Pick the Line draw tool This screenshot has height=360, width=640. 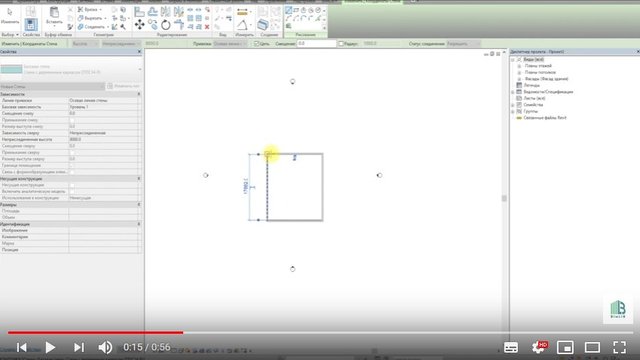289,10
